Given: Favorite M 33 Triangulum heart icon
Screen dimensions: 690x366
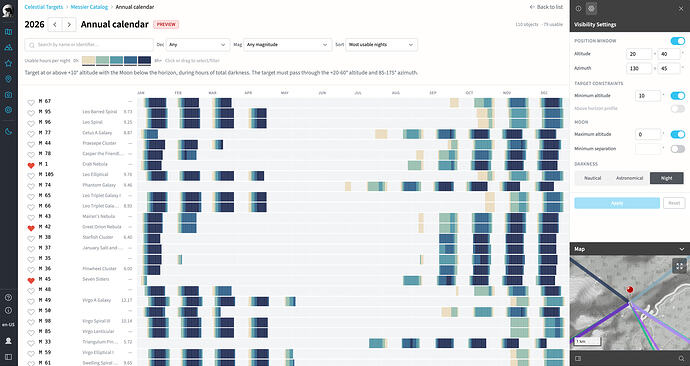Looking at the screenshot, I should [31, 343].
